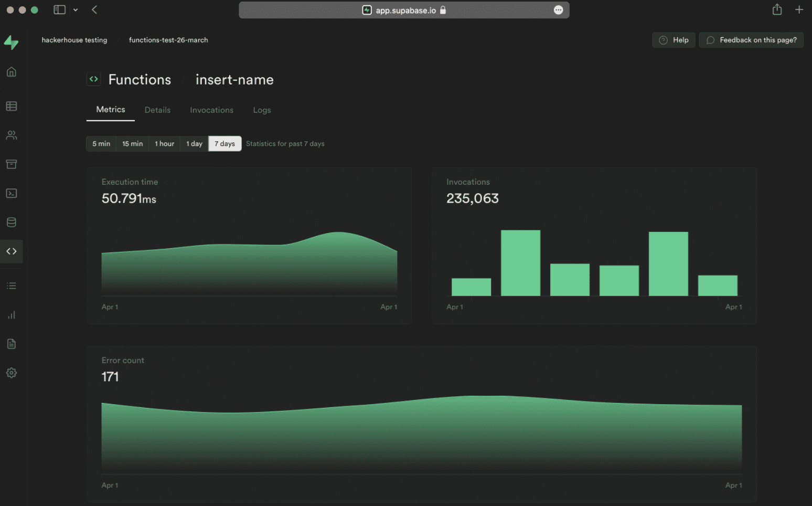Screen dimensions: 812x506
Task: Click the insert-name function title
Action: tap(234, 80)
